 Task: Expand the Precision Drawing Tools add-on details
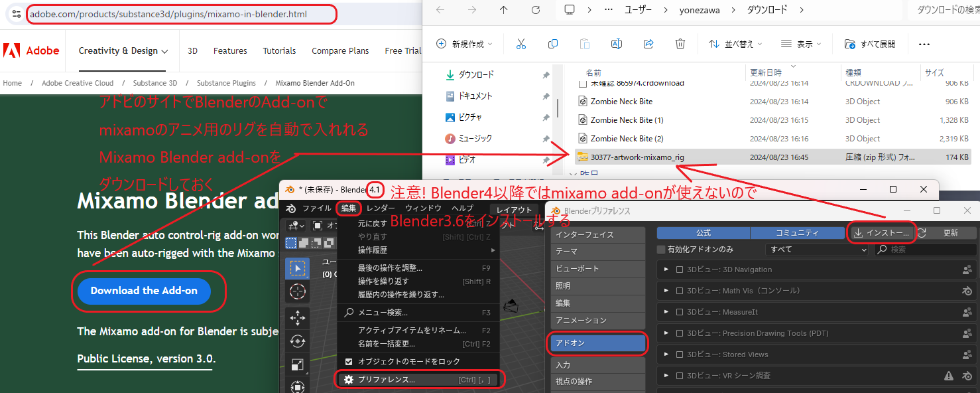[x=666, y=333]
